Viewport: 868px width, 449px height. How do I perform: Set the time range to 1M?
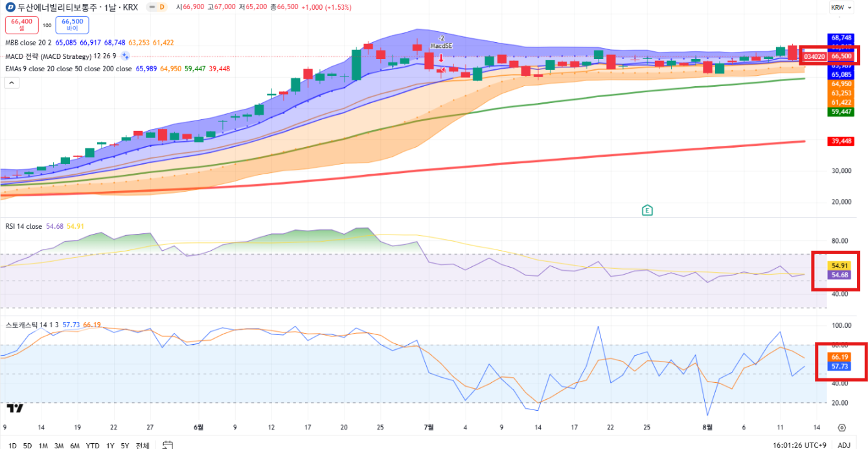[43, 445]
